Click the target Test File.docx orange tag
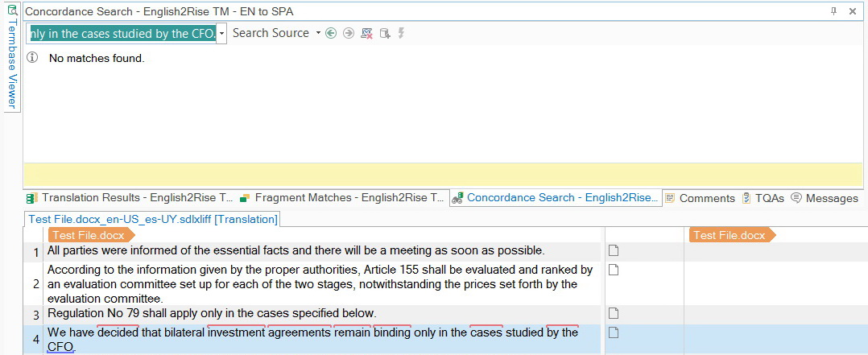868x355 pixels. click(732, 235)
